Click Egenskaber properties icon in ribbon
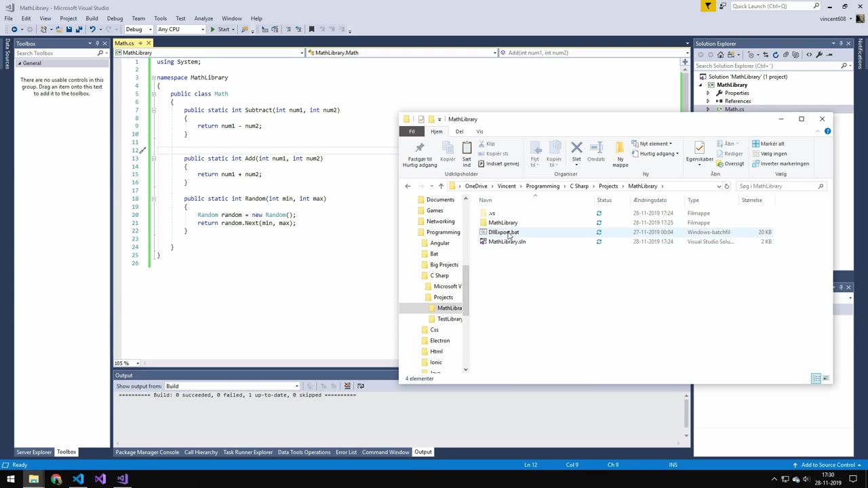 point(699,148)
